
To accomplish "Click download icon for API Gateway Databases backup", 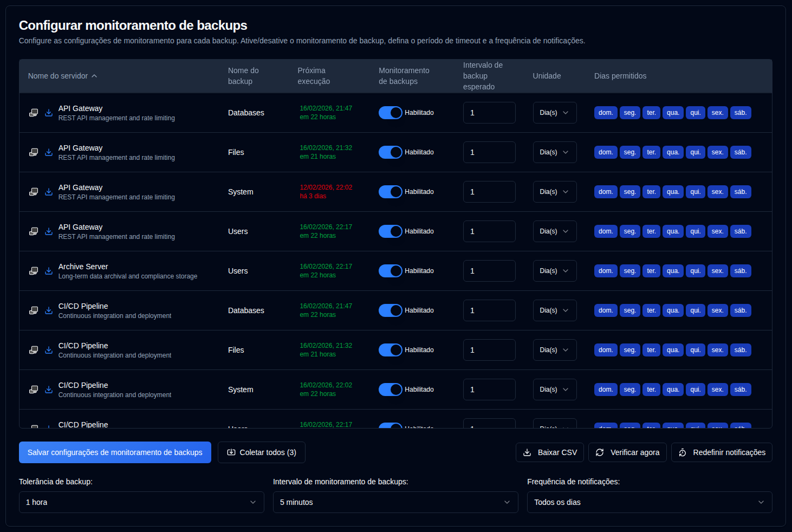I will point(49,113).
